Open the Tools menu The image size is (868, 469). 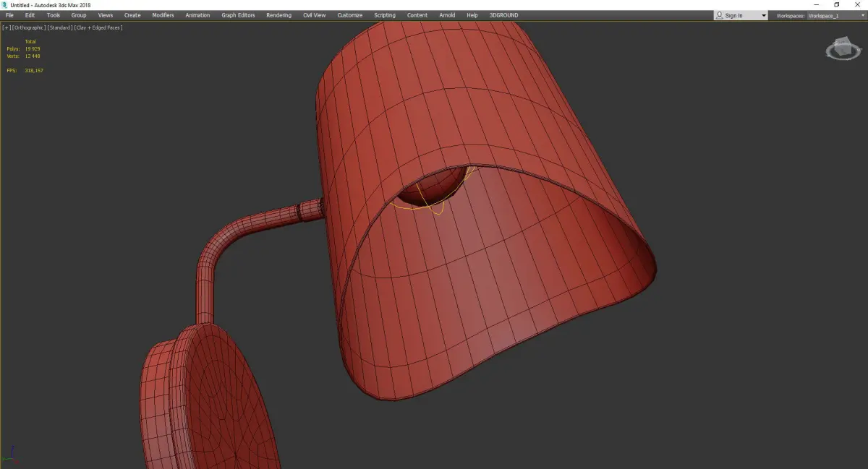point(54,15)
